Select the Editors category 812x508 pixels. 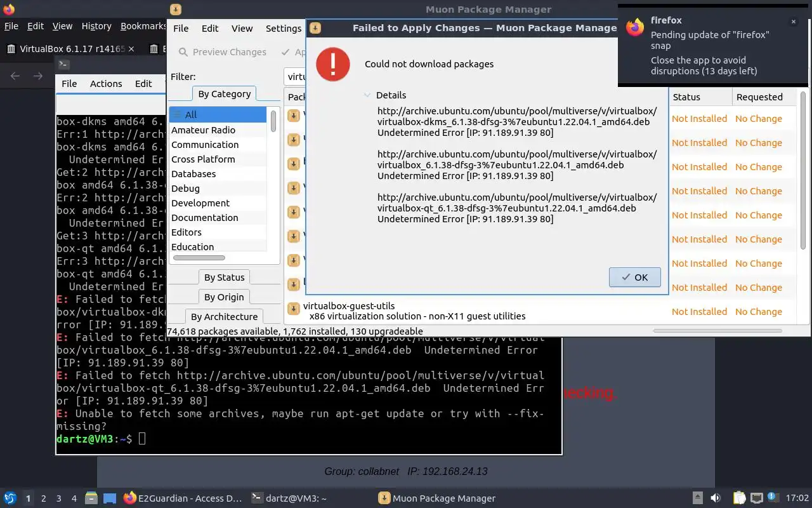218,232
